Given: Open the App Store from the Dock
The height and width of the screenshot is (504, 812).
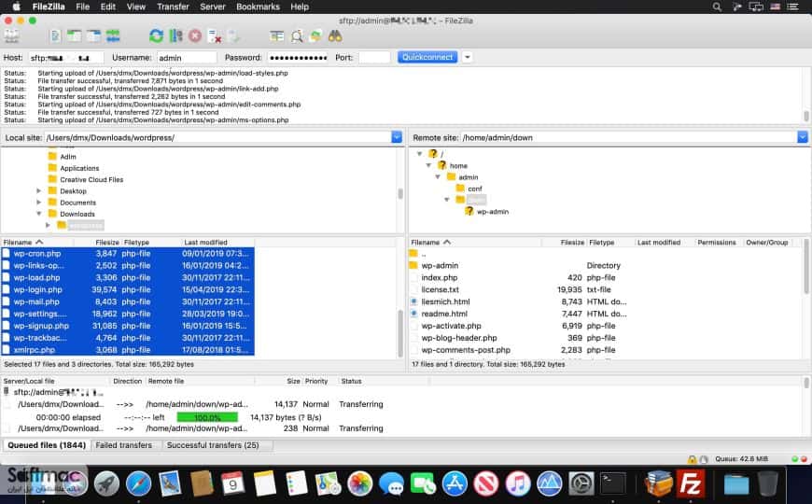Looking at the screenshot, I should click(x=455, y=483).
